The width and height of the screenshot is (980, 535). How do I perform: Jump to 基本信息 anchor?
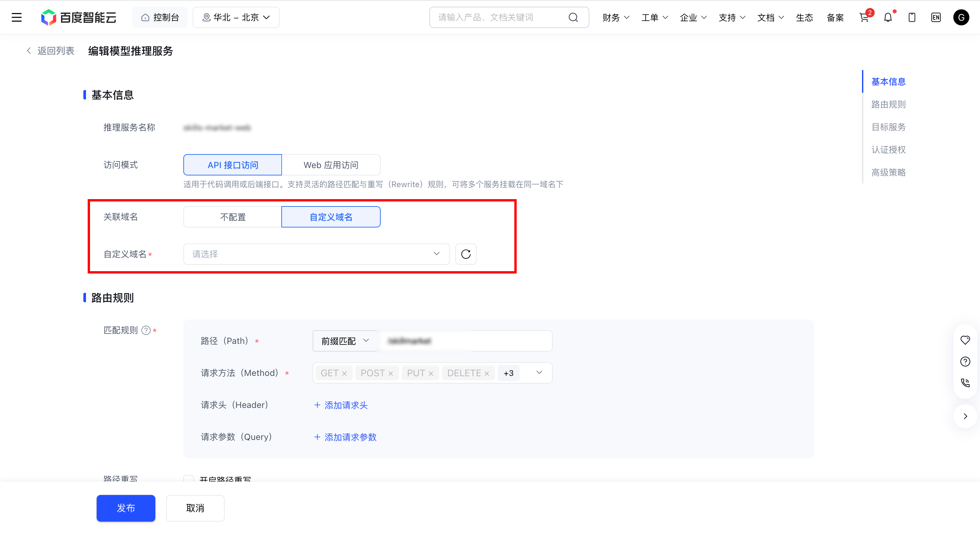coord(888,81)
